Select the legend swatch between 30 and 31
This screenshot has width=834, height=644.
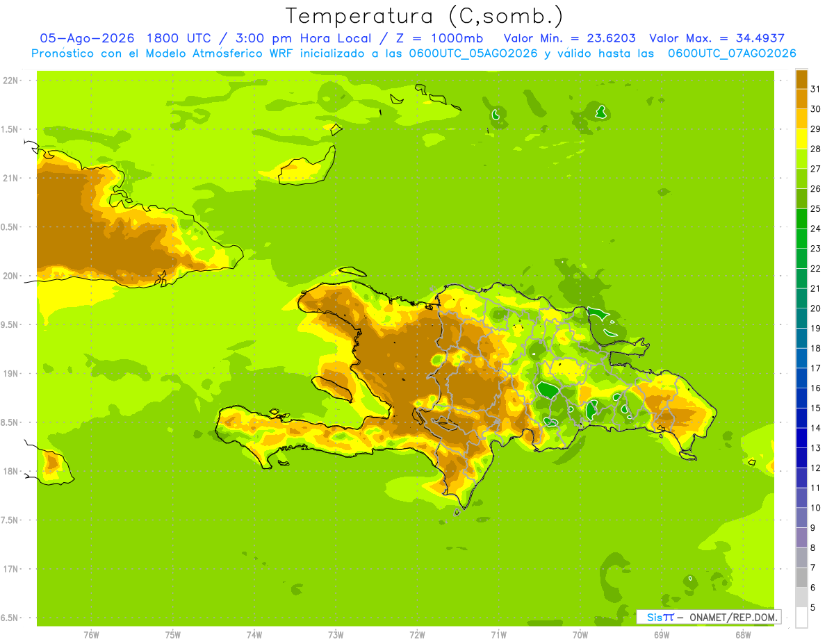(x=801, y=98)
